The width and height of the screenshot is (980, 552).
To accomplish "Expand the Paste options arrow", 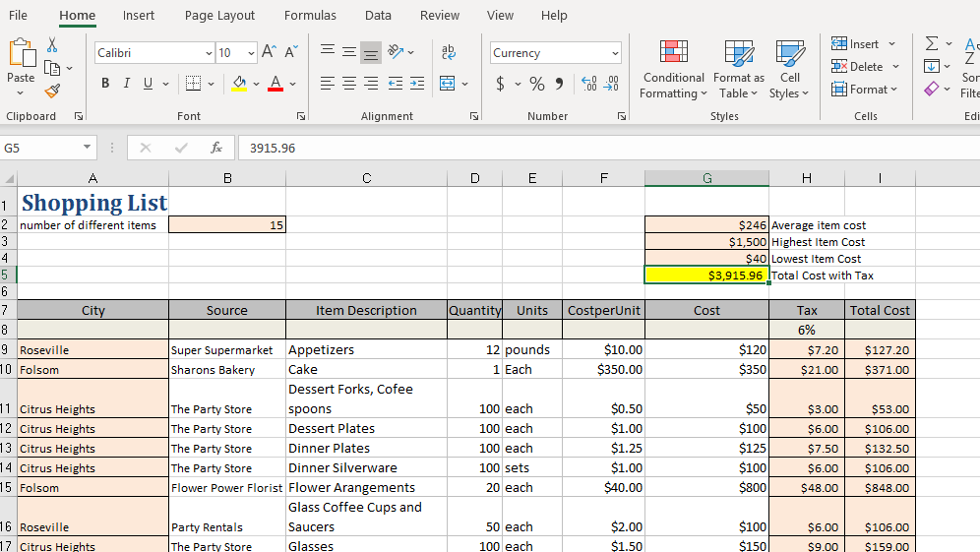I will tap(21, 93).
